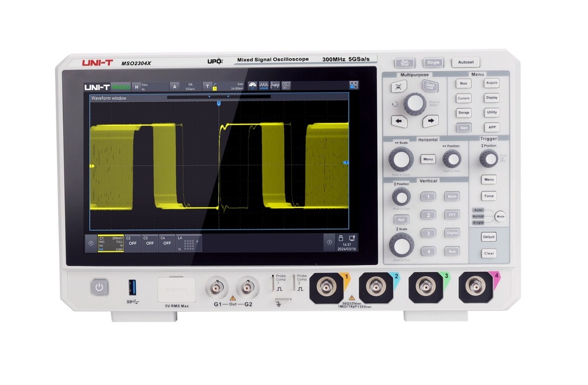The height and width of the screenshot is (385, 588).
Task: Turn on channel C2
Action: 133,242
